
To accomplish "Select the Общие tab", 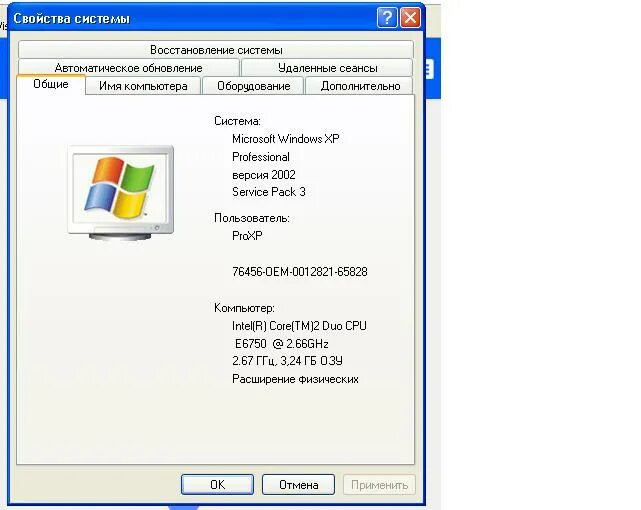I will (51, 84).
